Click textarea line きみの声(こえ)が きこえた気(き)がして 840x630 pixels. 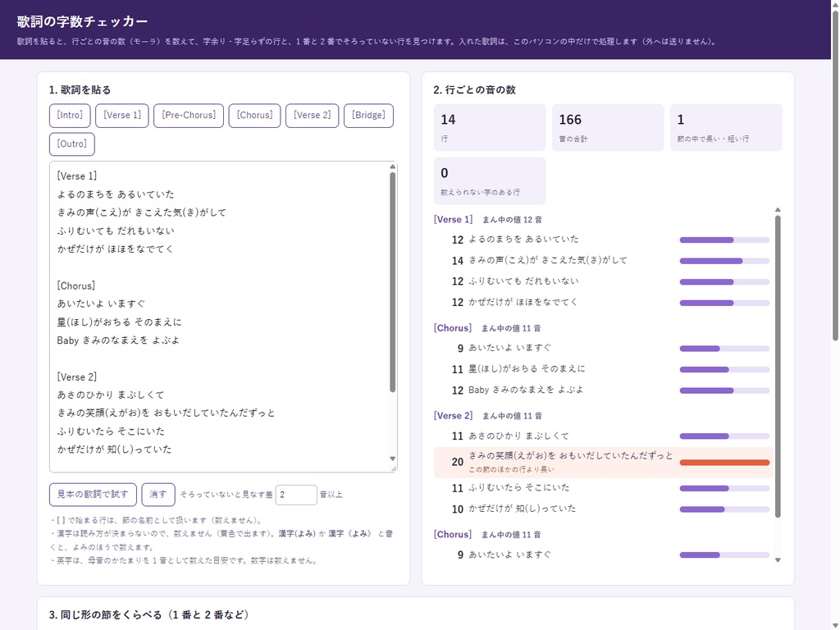pos(141,212)
